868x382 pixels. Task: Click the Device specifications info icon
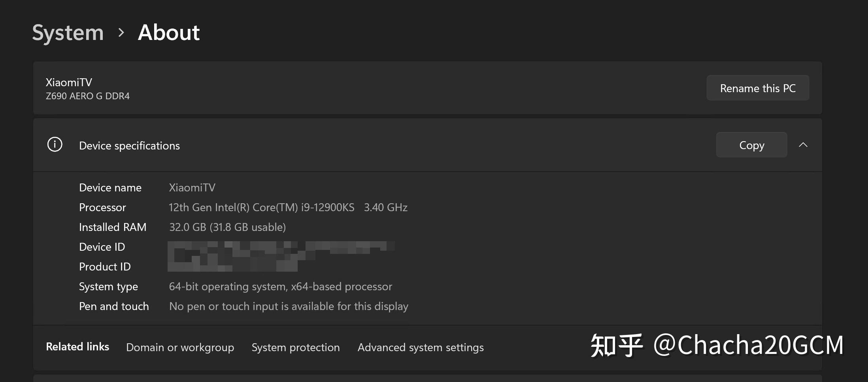click(55, 145)
